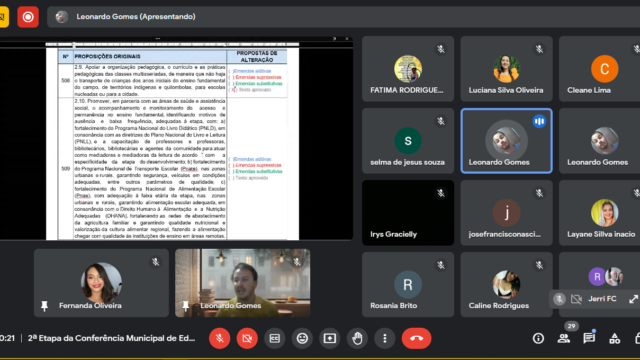Click the red recording indicator
Viewport: 640px width, 360px height.
[x=28, y=17]
